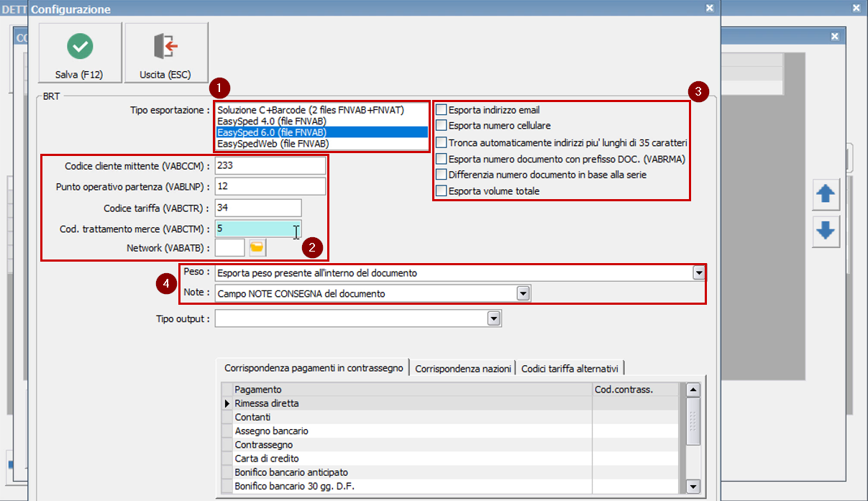Click the Uscita (ESC) exit button
The width and height of the screenshot is (868, 501).
165,52
